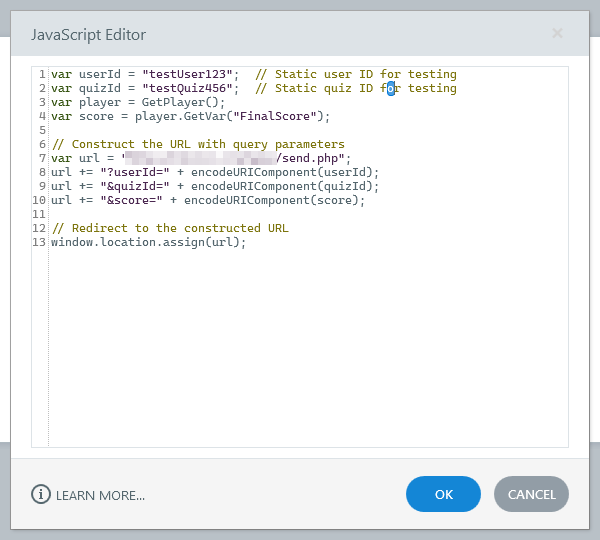Click the '?userId=' concatenation line
The height and width of the screenshot is (540, 600).
pyautogui.click(x=215, y=172)
